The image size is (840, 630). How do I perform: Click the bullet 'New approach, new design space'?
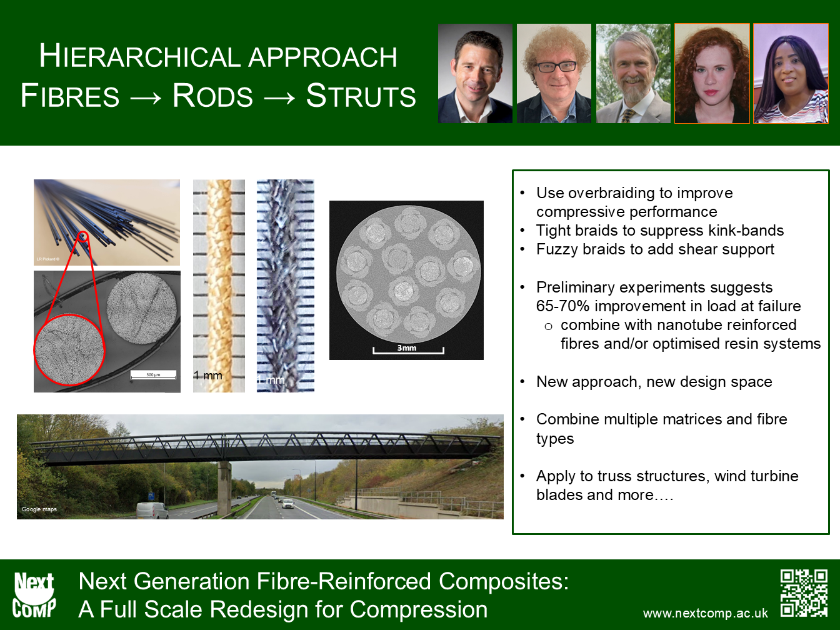click(x=654, y=381)
